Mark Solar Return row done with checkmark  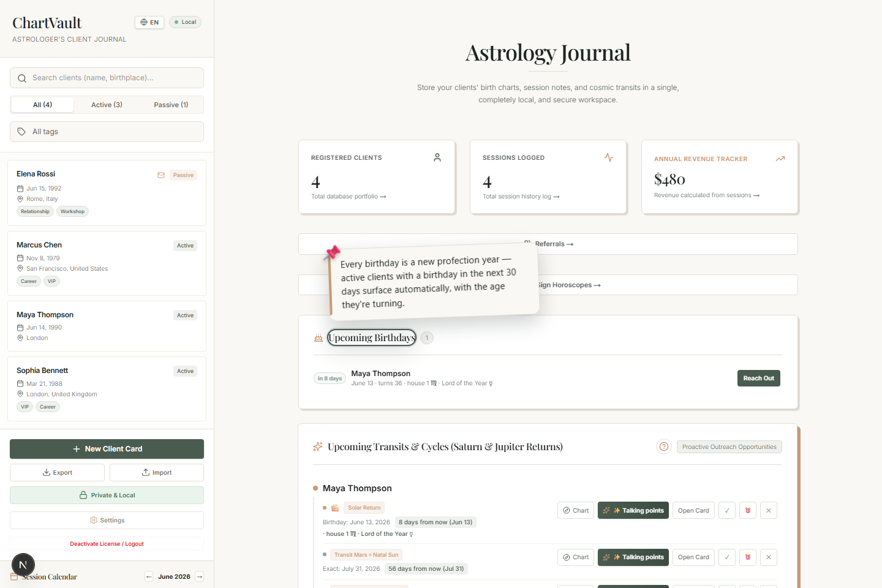[x=727, y=510]
